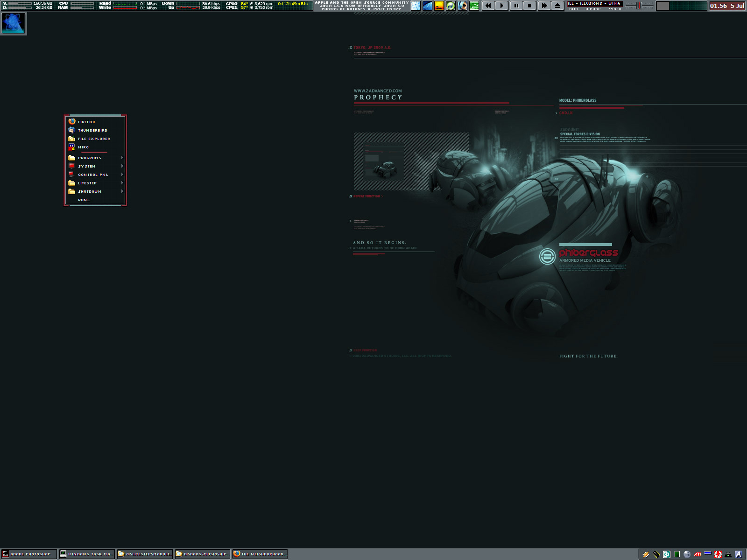
Task: Select the HIPHOP playlist label
Action: point(593,9)
